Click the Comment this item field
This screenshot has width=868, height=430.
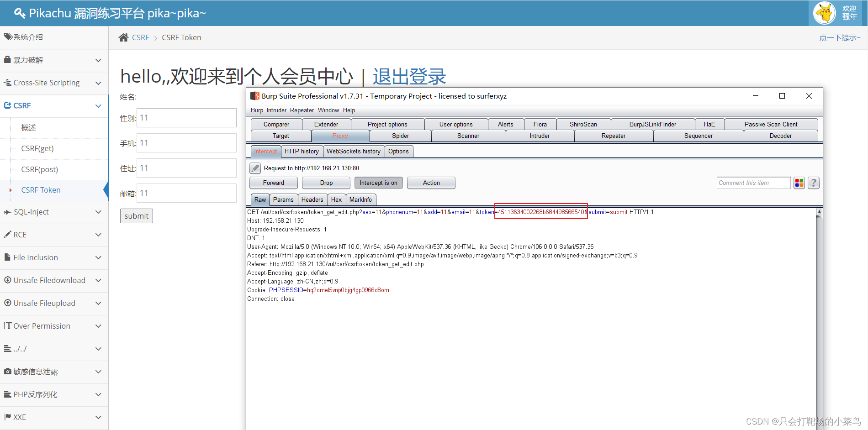[754, 183]
